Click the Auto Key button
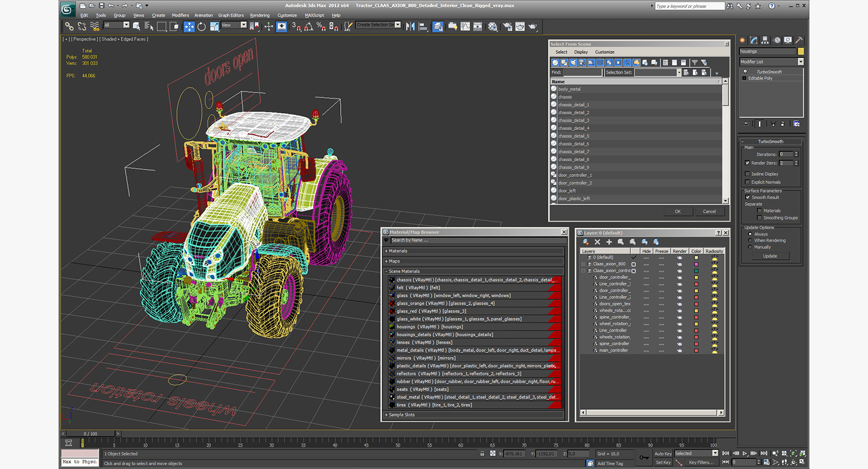The image size is (868, 469). (663, 453)
